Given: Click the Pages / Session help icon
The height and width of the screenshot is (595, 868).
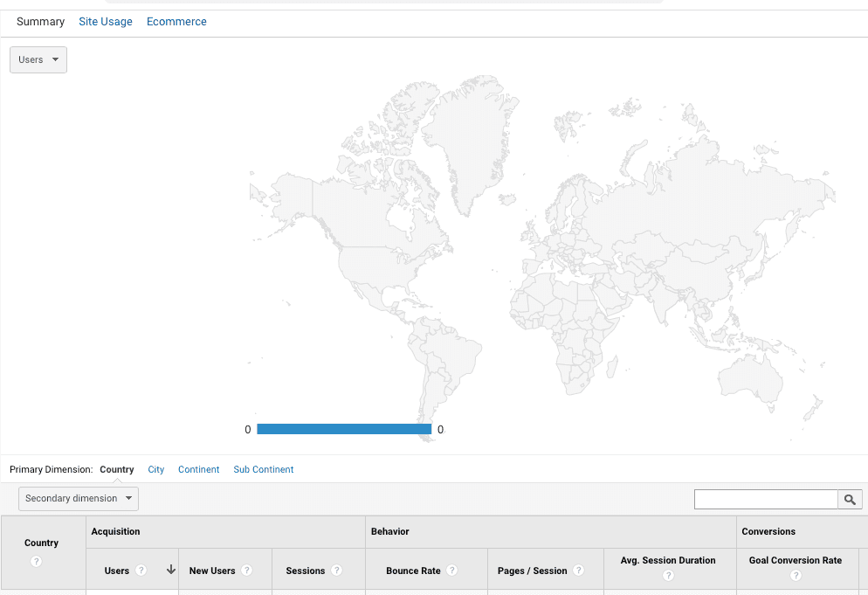Looking at the screenshot, I should click(x=579, y=571).
